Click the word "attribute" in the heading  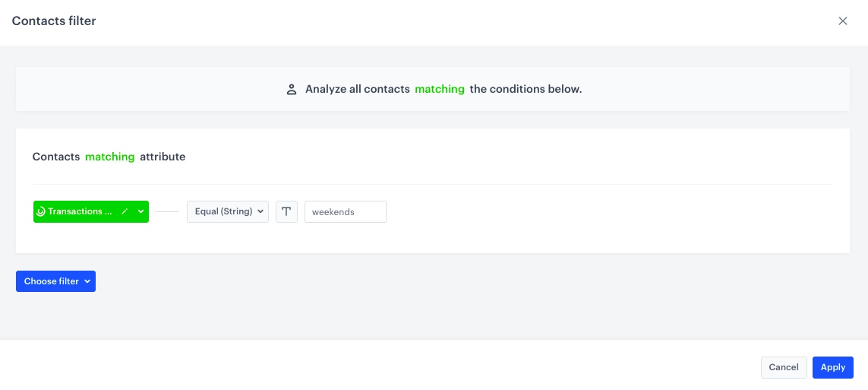(163, 157)
